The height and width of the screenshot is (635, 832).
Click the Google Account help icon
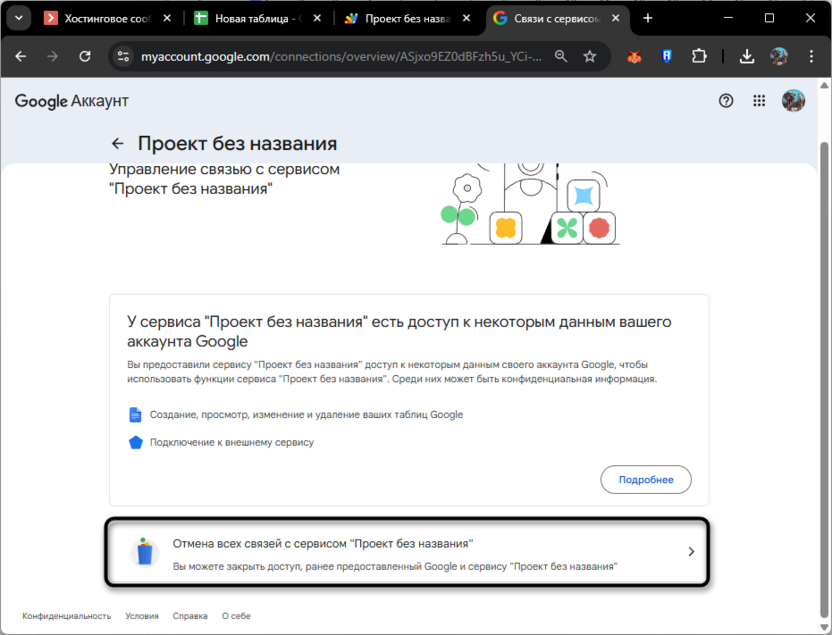tap(726, 100)
